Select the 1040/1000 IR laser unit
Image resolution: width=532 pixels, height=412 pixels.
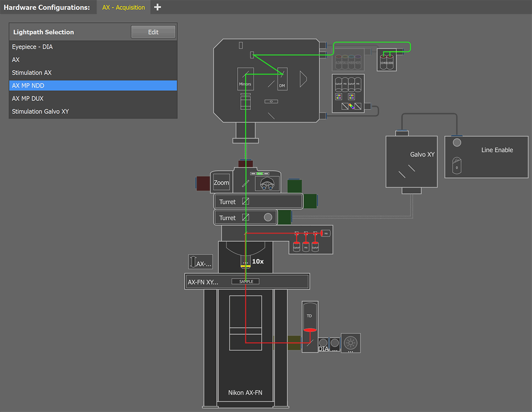pos(387,60)
